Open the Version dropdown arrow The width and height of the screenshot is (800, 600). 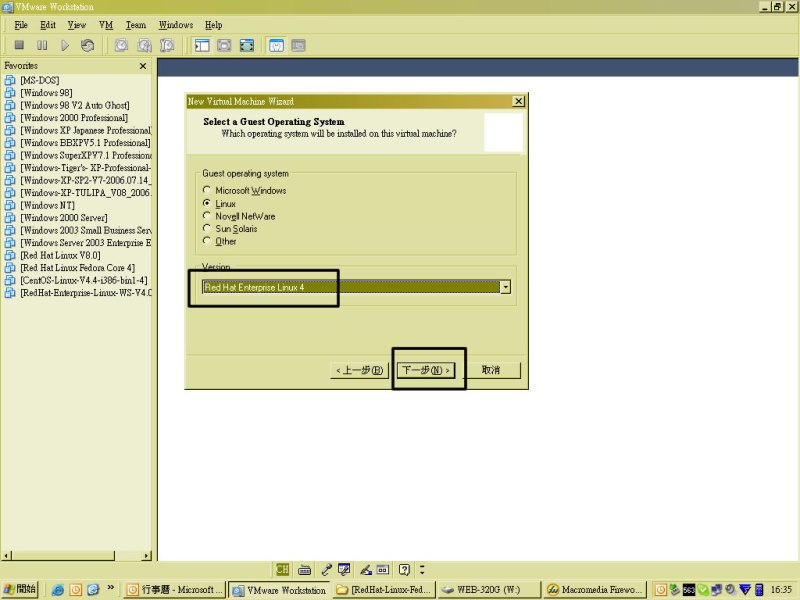(505, 287)
